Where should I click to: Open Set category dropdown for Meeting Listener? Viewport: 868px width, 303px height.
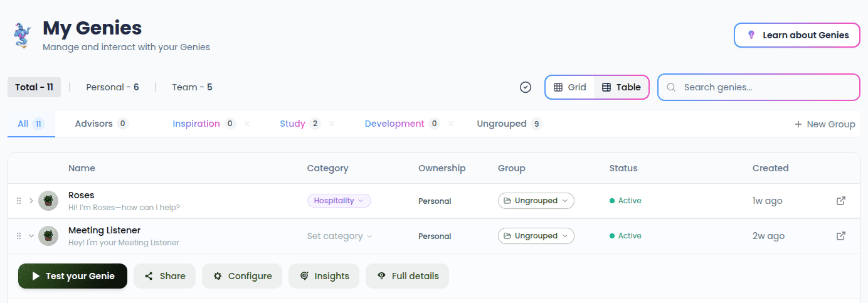pos(339,236)
